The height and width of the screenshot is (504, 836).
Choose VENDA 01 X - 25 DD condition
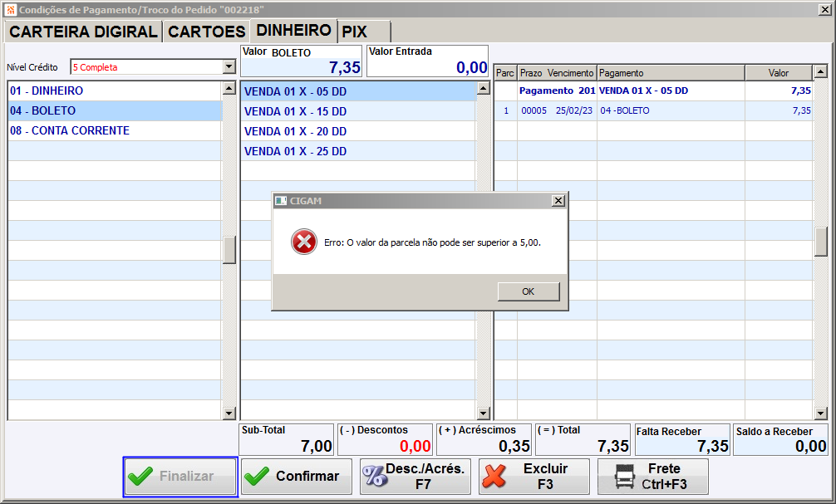click(x=358, y=151)
